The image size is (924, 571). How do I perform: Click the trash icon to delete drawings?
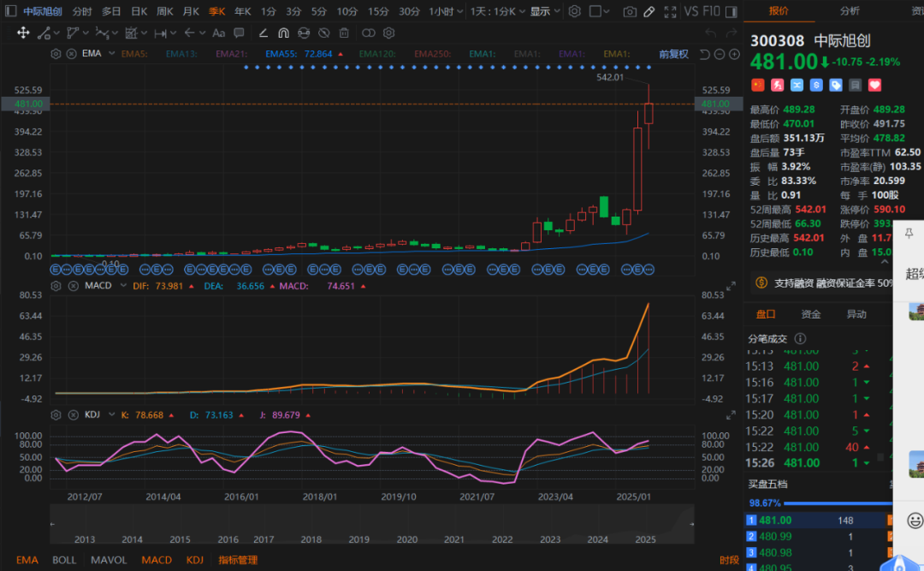344,33
